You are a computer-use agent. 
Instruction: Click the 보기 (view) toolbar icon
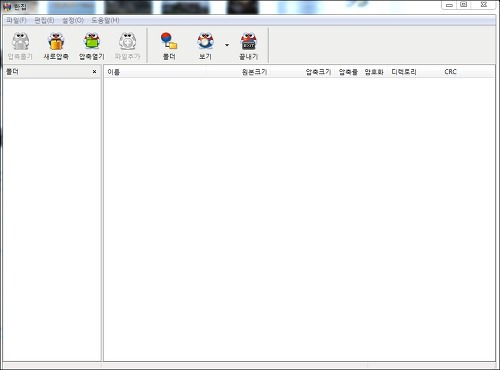205,46
